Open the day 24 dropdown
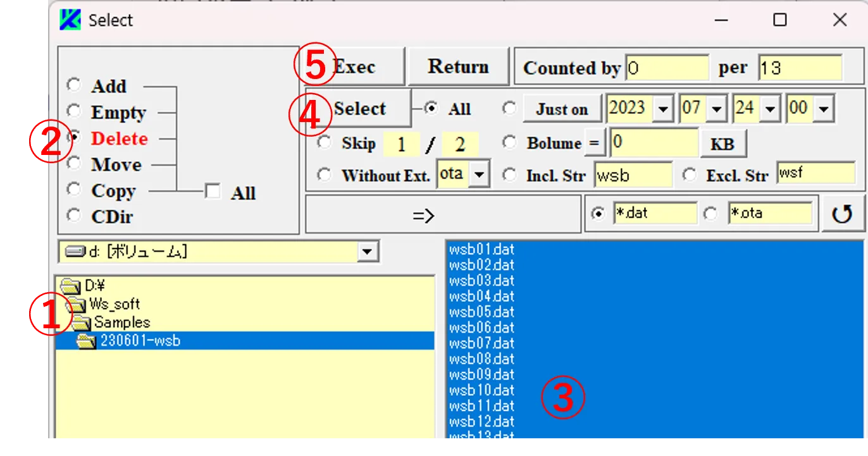The height and width of the screenshot is (456, 868). point(770,109)
